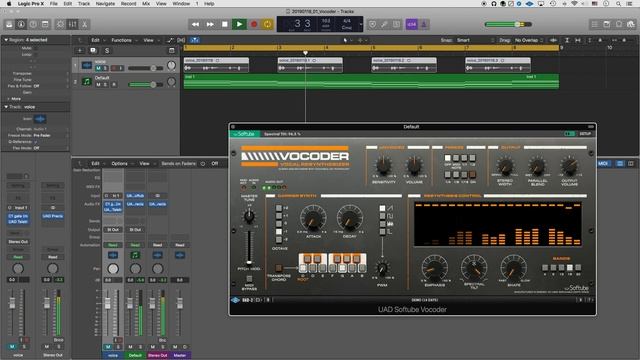Toggle the green power switch in Vocoder header

tap(569, 133)
